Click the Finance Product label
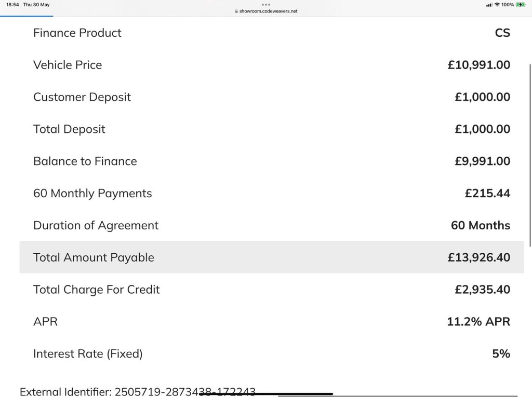The height and width of the screenshot is (398, 532). tap(77, 33)
